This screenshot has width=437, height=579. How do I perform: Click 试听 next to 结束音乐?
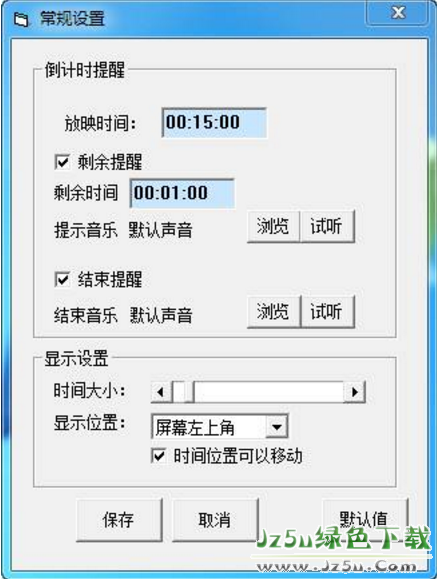(327, 311)
